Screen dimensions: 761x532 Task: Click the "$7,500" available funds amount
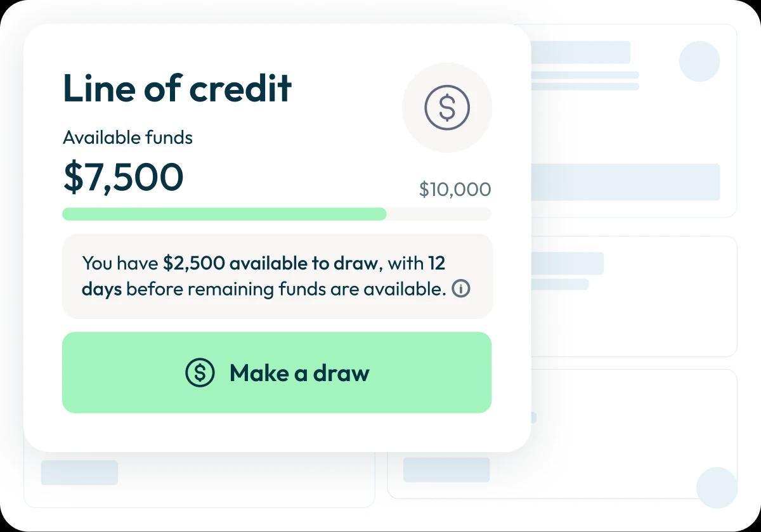[123, 177]
